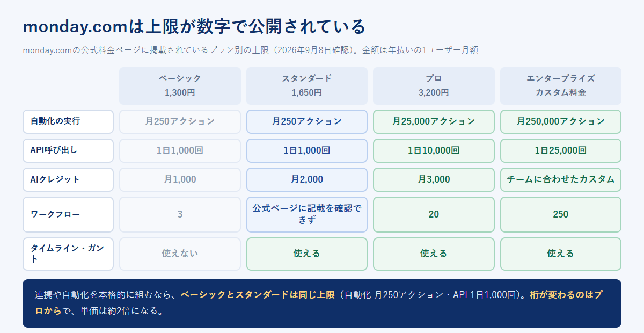This screenshot has height=333, width=644.
Task: Click the 月2,000 AIクレジット cell
Action: (x=307, y=179)
